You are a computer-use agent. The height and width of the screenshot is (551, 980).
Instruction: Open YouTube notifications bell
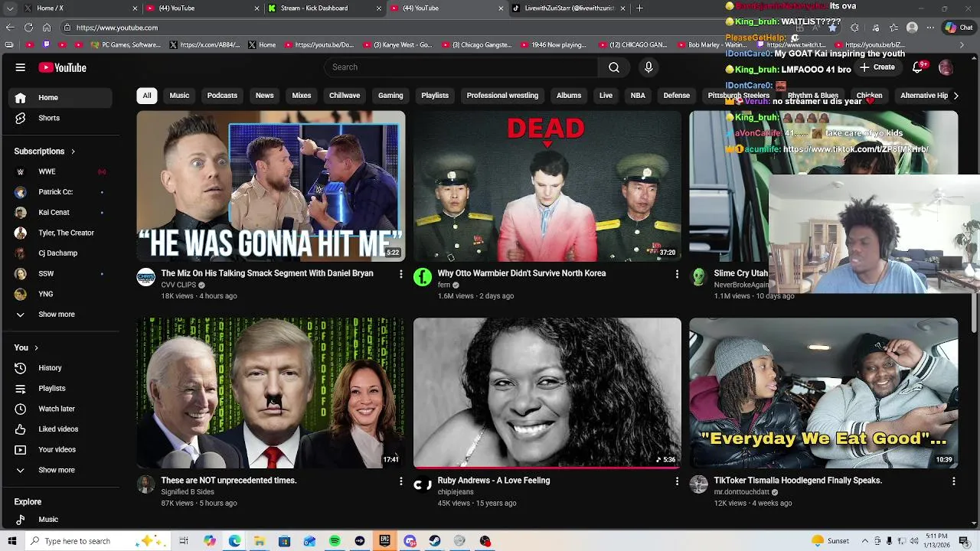[x=918, y=67]
